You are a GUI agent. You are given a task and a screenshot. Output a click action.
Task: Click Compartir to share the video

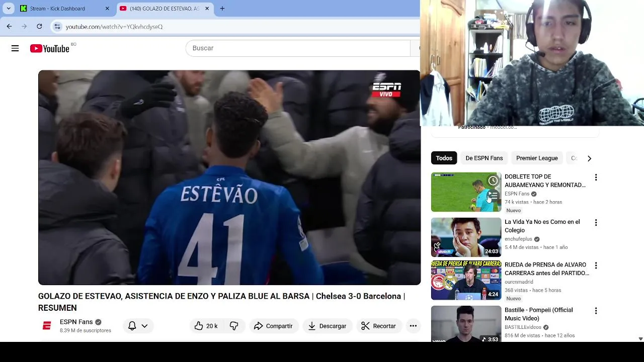click(x=273, y=326)
